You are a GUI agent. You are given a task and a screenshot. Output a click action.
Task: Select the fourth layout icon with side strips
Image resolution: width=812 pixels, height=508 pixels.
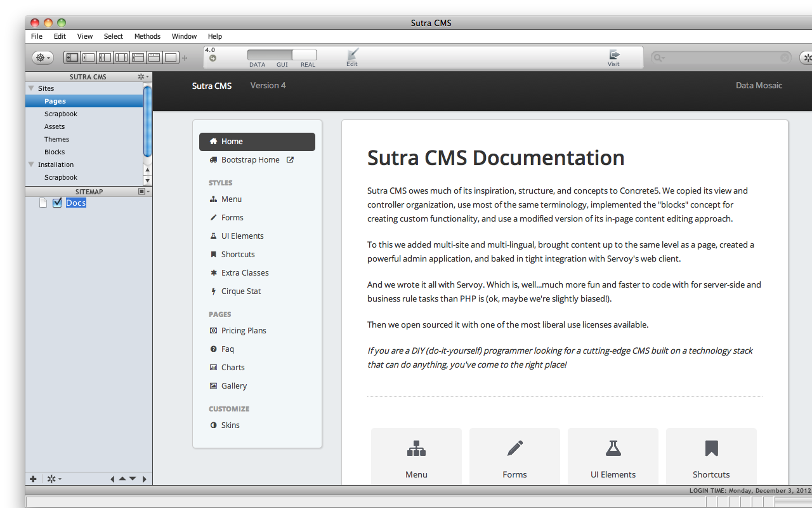[121, 58]
